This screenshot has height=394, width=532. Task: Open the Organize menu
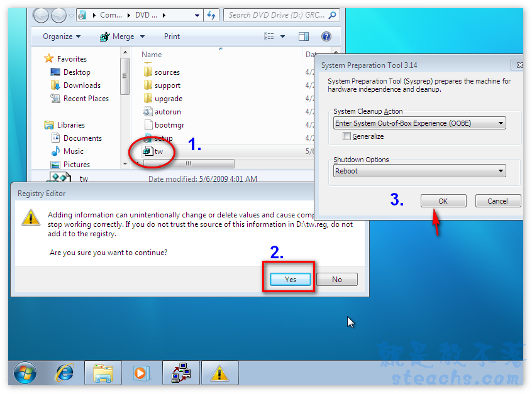pyautogui.click(x=62, y=36)
